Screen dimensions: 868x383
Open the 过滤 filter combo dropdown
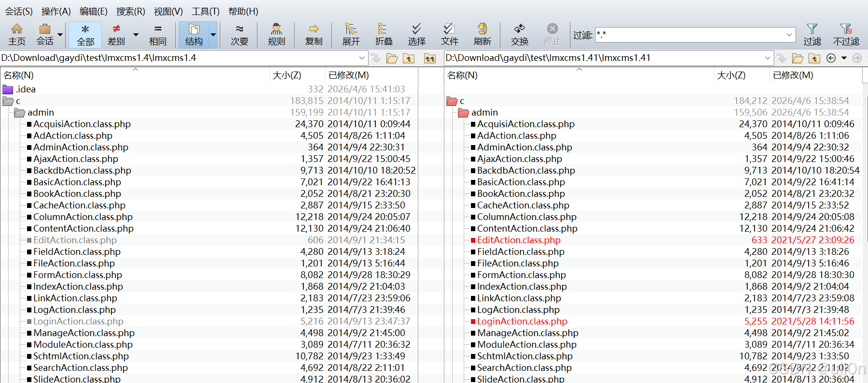[789, 35]
